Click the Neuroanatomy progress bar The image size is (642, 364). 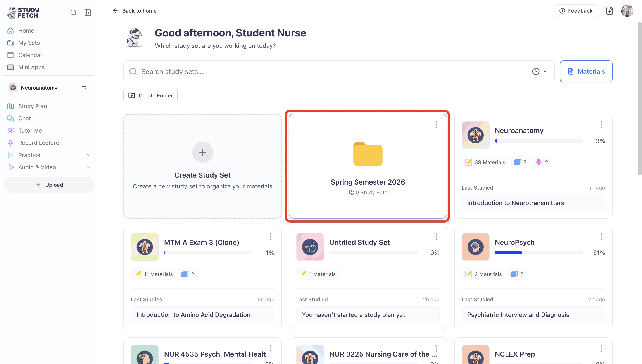click(x=539, y=141)
